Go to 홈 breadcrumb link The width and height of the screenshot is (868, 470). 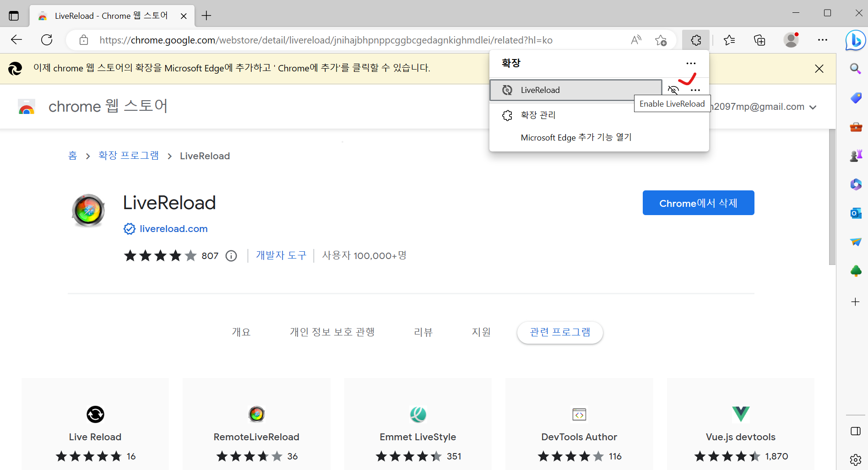click(x=72, y=156)
